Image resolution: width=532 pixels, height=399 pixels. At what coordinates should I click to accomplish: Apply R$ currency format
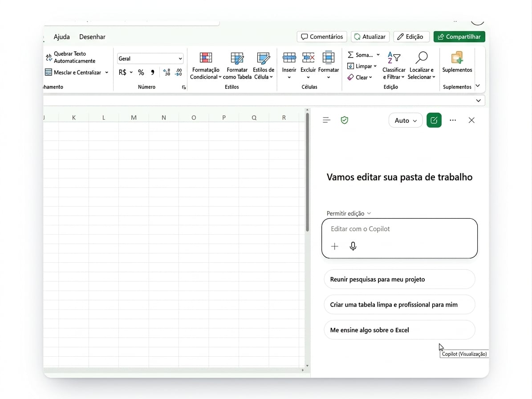122,72
